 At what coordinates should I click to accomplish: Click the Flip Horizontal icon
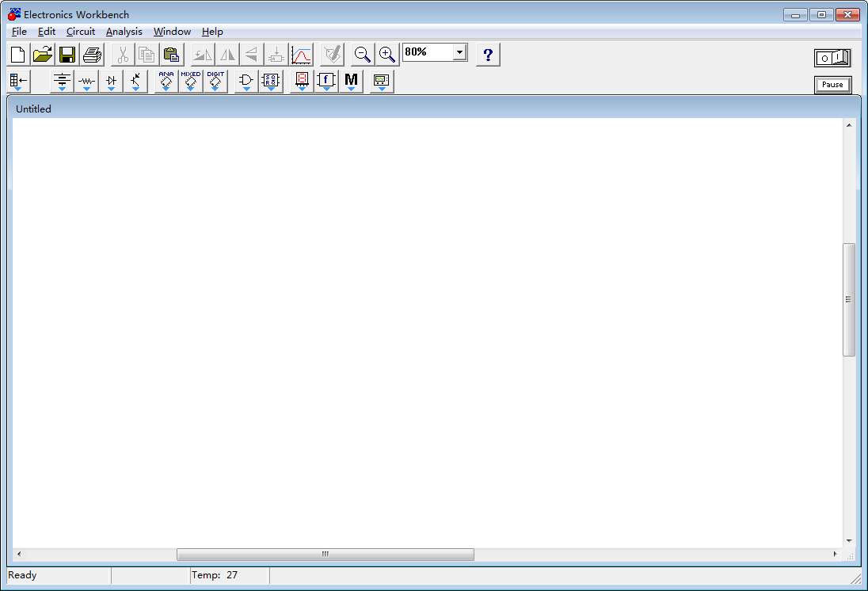[227, 55]
